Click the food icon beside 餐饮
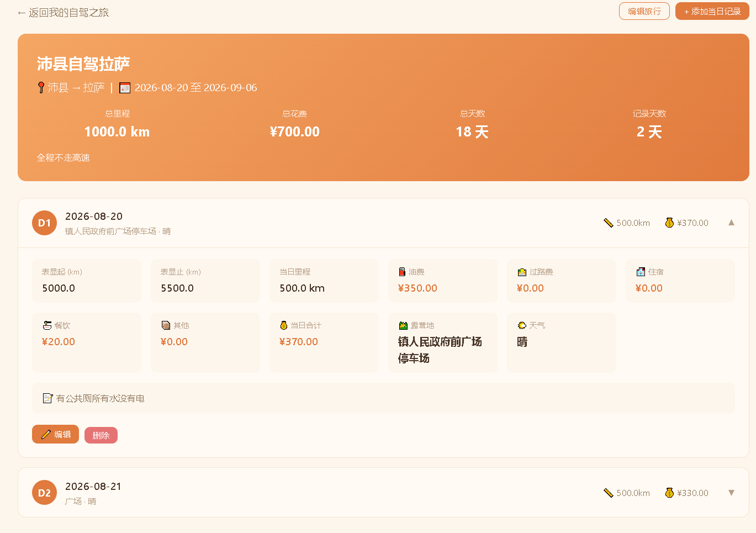The width and height of the screenshot is (756, 533). pos(47,325)
